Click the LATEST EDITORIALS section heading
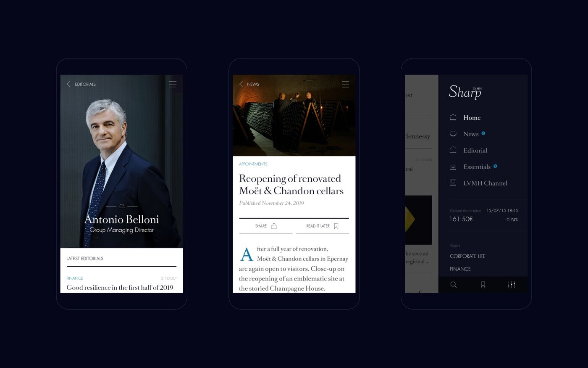 pos(85,259)
